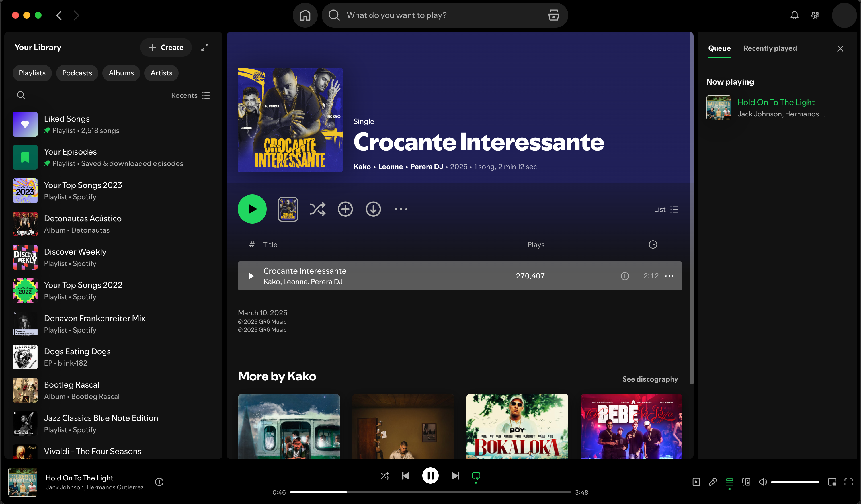Image resolution: width=861 pixels, height=504 pixels.
Task: Click the Create button
Action: tap(166, 48)
